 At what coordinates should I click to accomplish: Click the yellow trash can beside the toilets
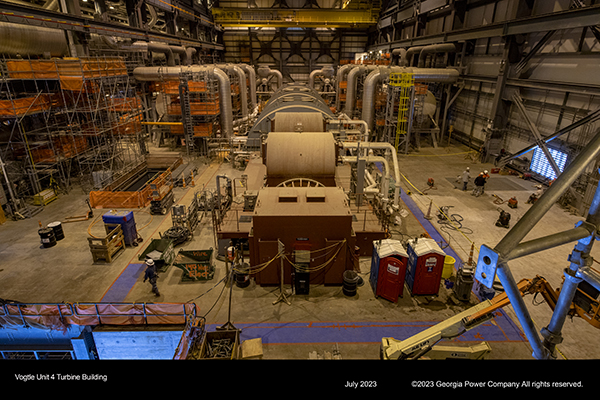(x=449, y=266)
